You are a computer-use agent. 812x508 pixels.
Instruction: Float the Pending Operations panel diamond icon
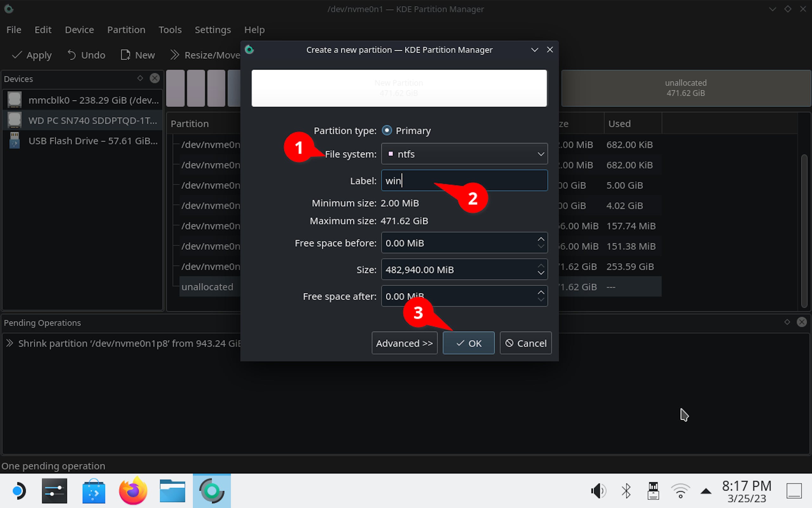(x=787, y=322)
